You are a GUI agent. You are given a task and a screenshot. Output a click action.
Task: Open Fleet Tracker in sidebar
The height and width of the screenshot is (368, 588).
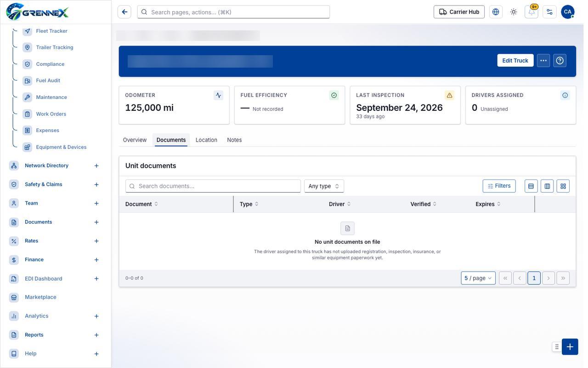pos(51,31)
